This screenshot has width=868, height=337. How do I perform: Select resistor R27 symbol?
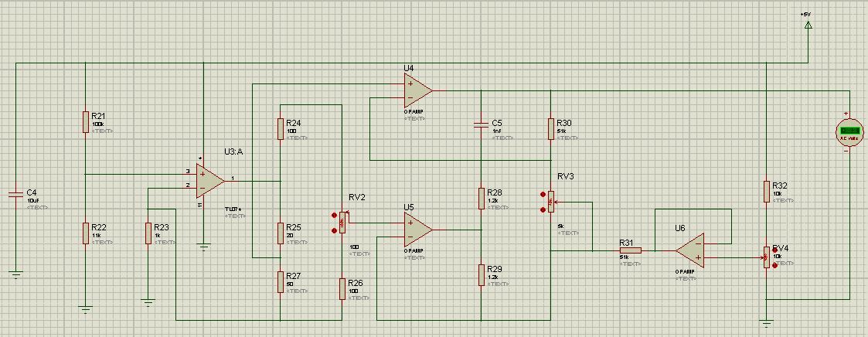click(x=280, y=281)
